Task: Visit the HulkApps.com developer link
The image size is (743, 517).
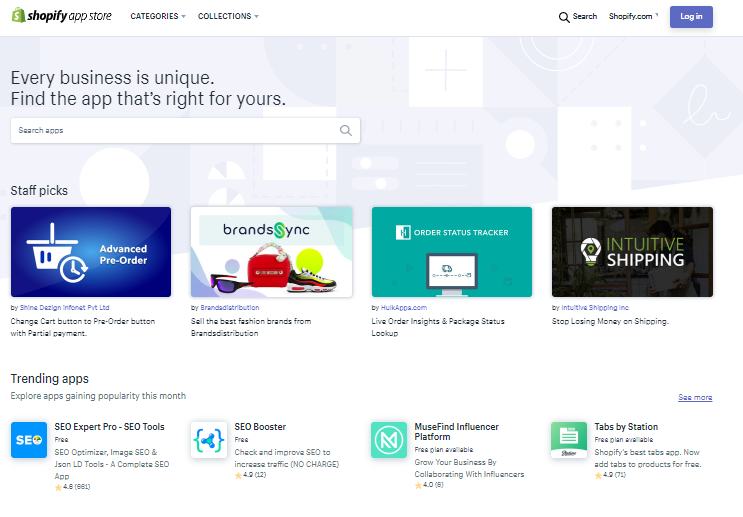Action: [406, 308]
